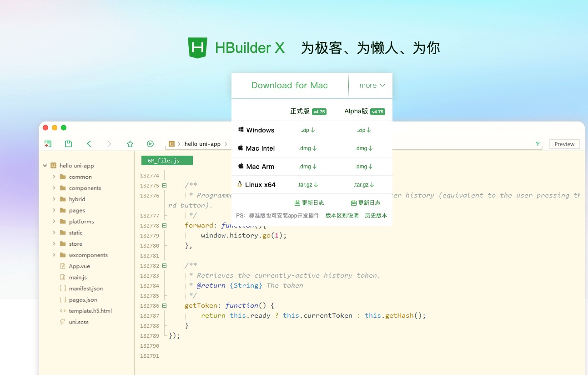Download Windows Alpha版 .zip
588x375 pixels.
point(364,130)
